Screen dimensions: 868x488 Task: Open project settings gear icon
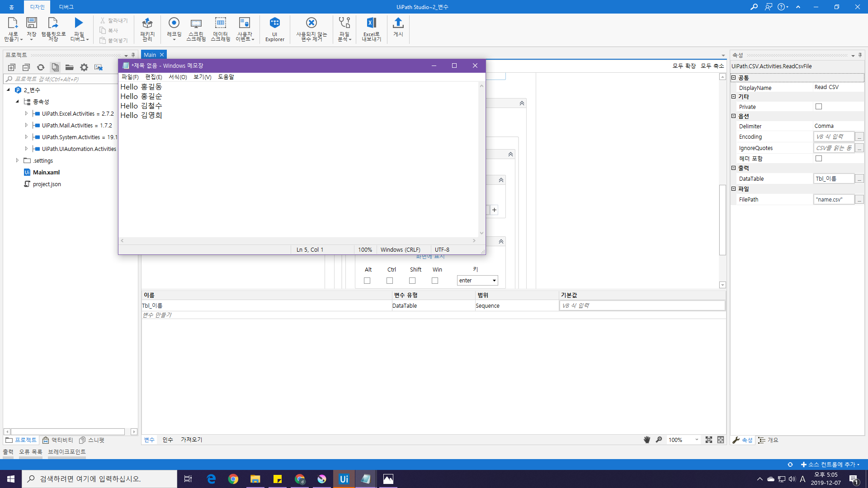[x=84, y=67]
